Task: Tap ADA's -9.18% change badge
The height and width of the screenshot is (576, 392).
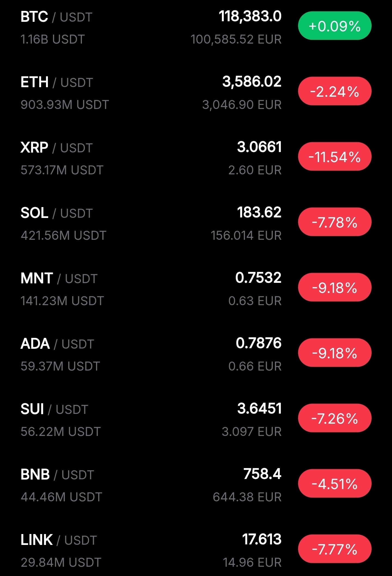Action: pos(335,353)
